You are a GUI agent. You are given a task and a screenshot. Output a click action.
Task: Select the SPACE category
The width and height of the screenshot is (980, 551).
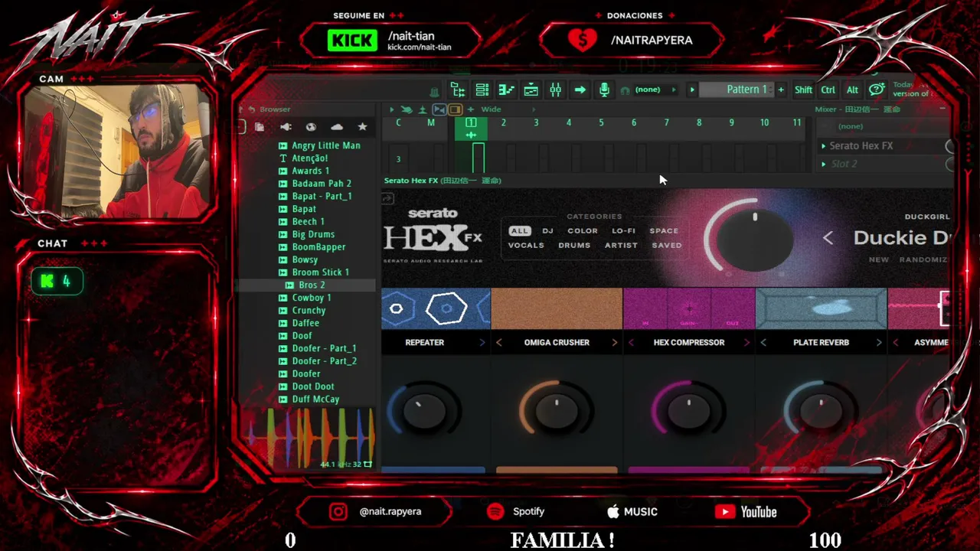pos(664,230)
